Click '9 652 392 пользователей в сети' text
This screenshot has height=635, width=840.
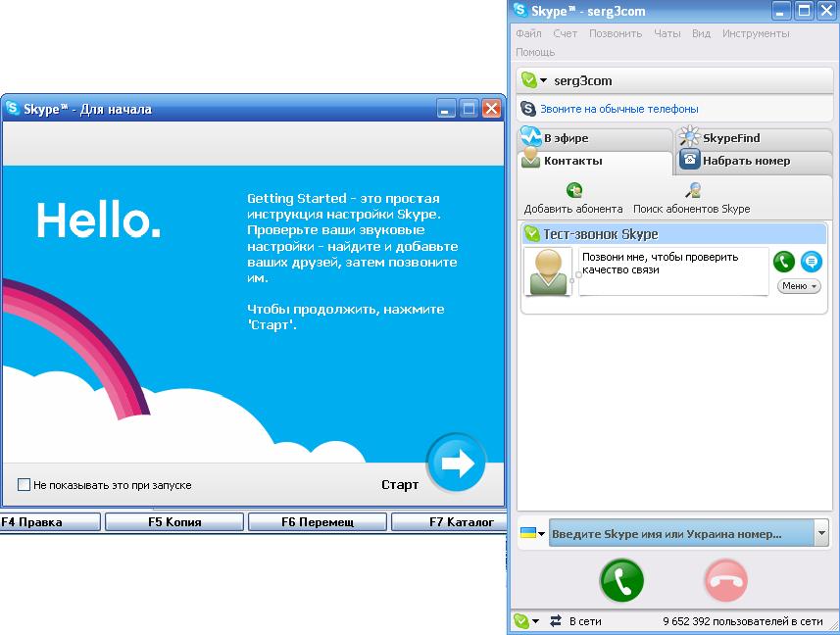(743, 621)
